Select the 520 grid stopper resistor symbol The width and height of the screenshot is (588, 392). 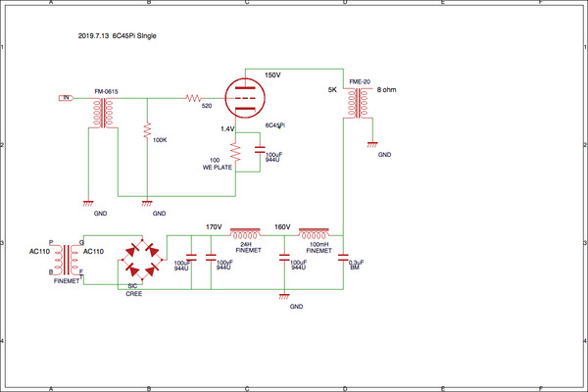click(193, 98)
